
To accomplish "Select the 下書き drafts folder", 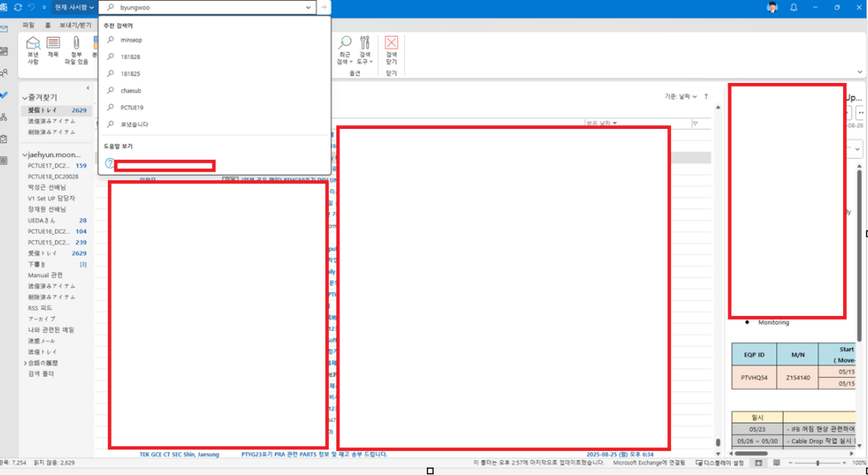I will tap(55, 264).
